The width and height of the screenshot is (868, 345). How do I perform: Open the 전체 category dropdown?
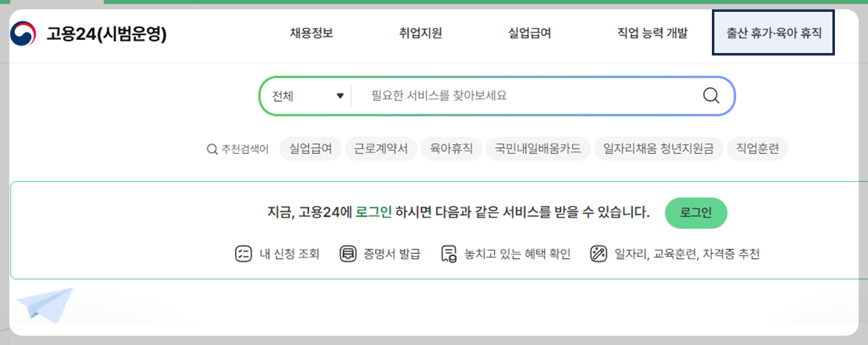[308, 96]
